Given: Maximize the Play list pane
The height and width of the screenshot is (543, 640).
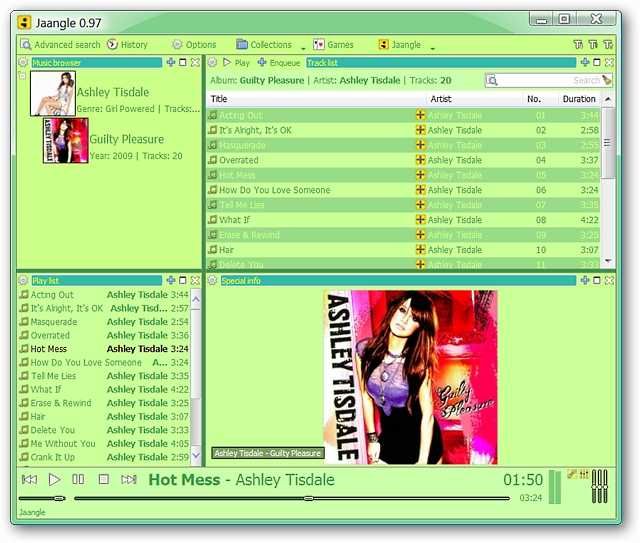Looking at the screenshot, I should [183, 280].
